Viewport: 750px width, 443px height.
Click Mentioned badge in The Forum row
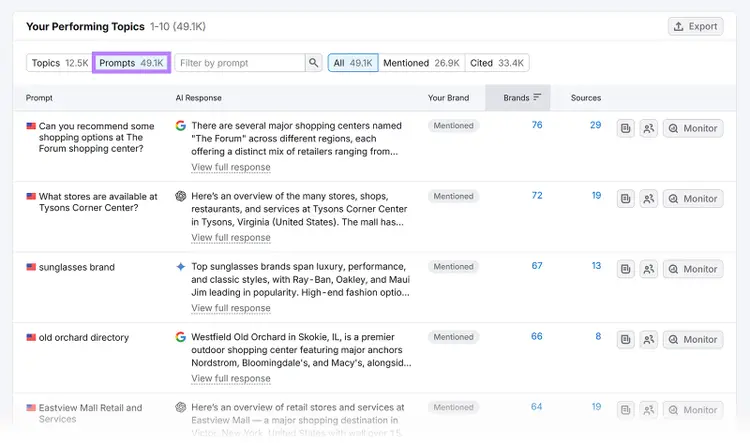[x=453, y=125]
